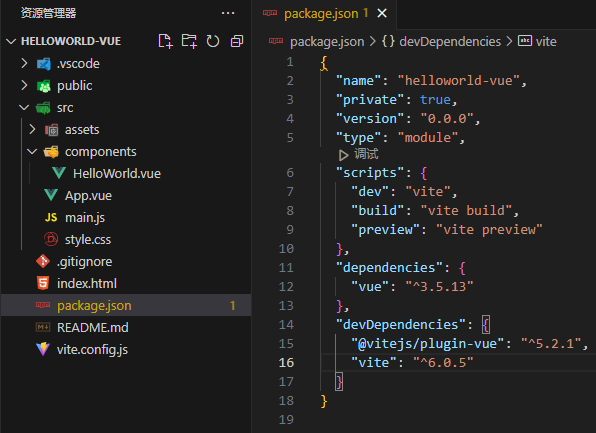596x433 pixels.
Task: Click the devDependencies breadcrumb segment
Action: (x=450, y=41)
